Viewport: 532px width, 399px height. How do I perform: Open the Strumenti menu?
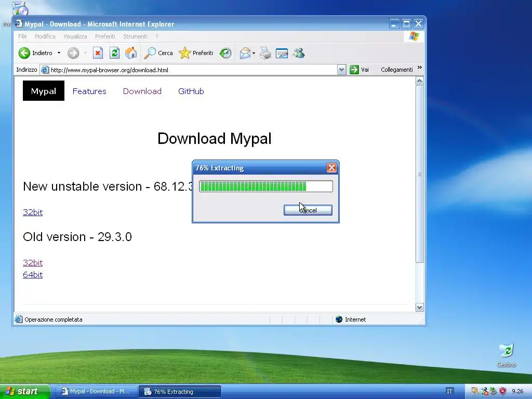135,36
